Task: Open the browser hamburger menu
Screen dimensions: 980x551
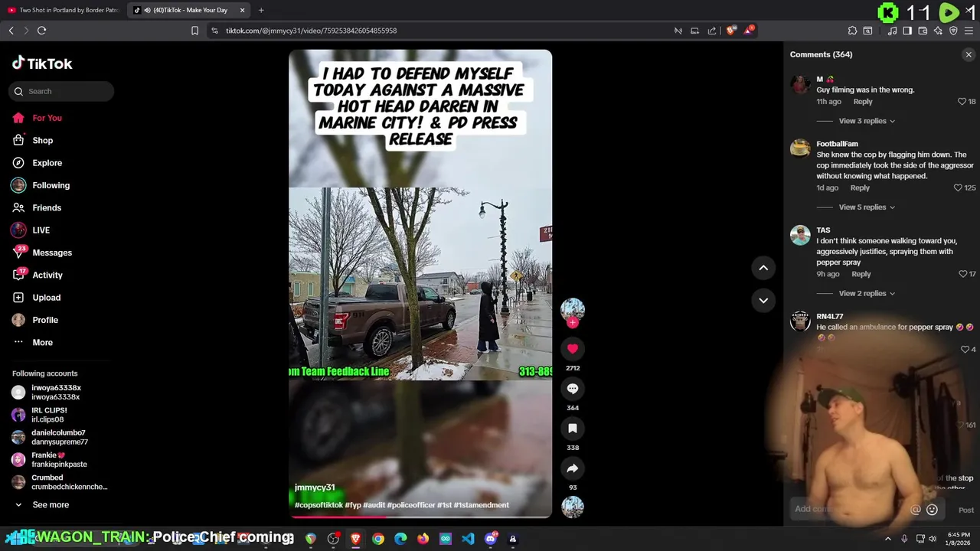Action: (x=969, y=31)
